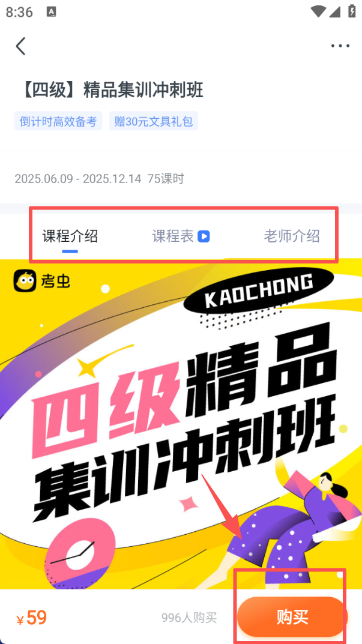Tap the play icon beside 课程表
The width and height of the screenshot is (362, 644).
204,236
